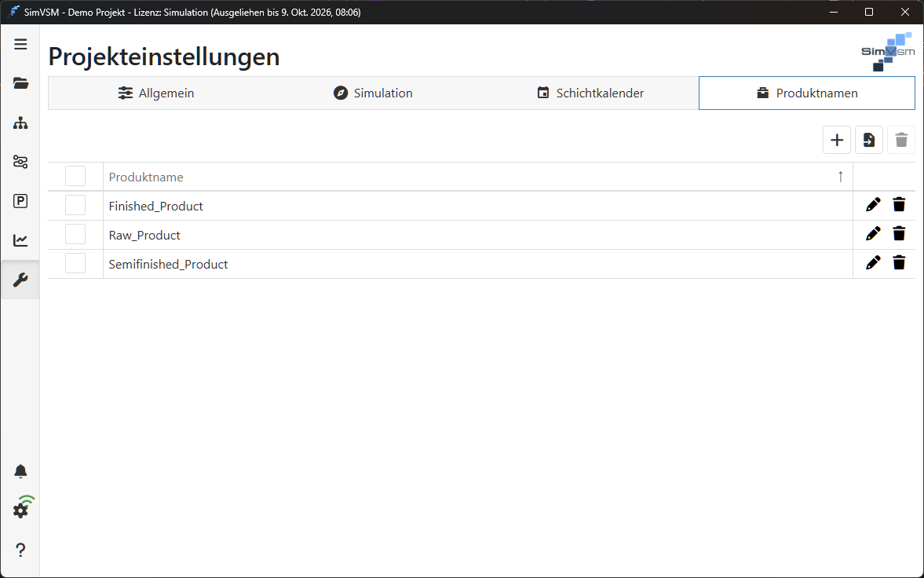The height and width of the screenshot is (578, 924).
Task: Delete the Raw_Product row
Action: 899,233
